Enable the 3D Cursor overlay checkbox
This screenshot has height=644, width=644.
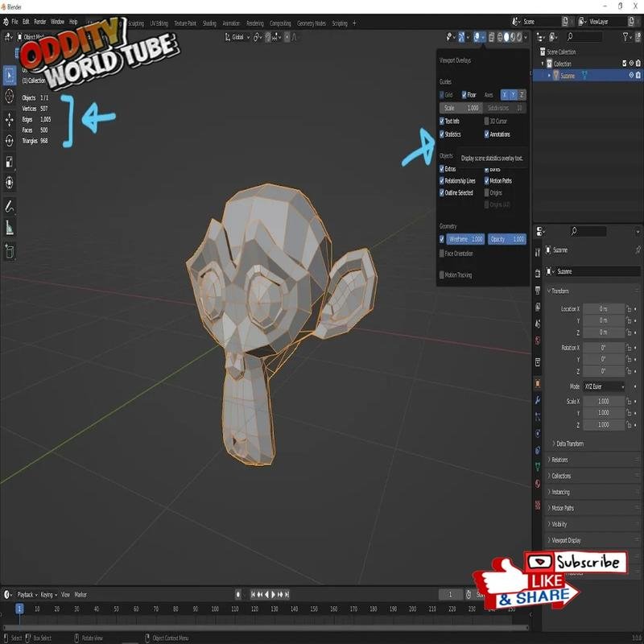coord(487,122)
